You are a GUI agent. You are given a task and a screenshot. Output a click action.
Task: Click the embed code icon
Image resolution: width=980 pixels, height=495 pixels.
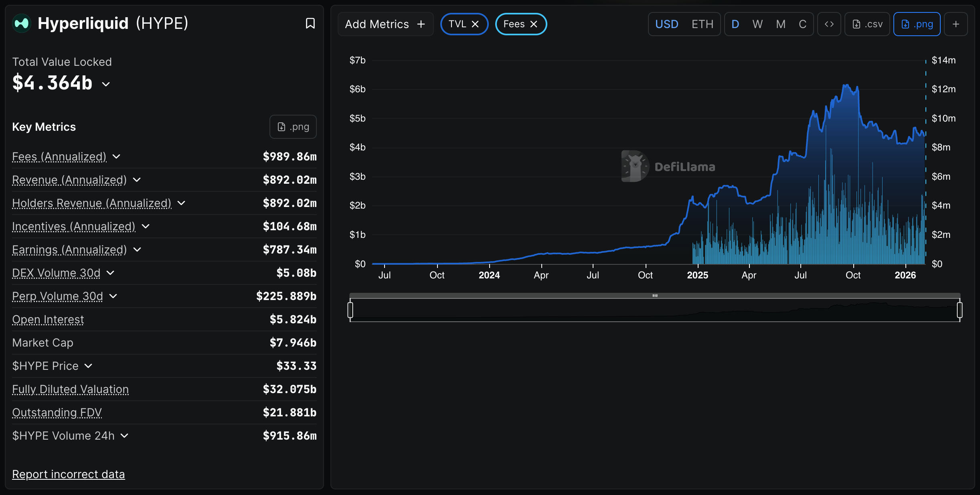829,24
